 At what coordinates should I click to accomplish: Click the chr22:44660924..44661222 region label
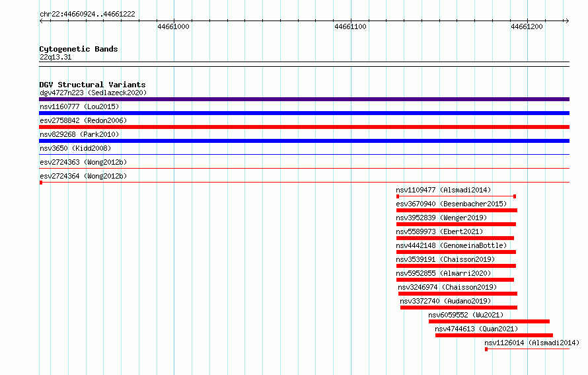pos(87,14)
